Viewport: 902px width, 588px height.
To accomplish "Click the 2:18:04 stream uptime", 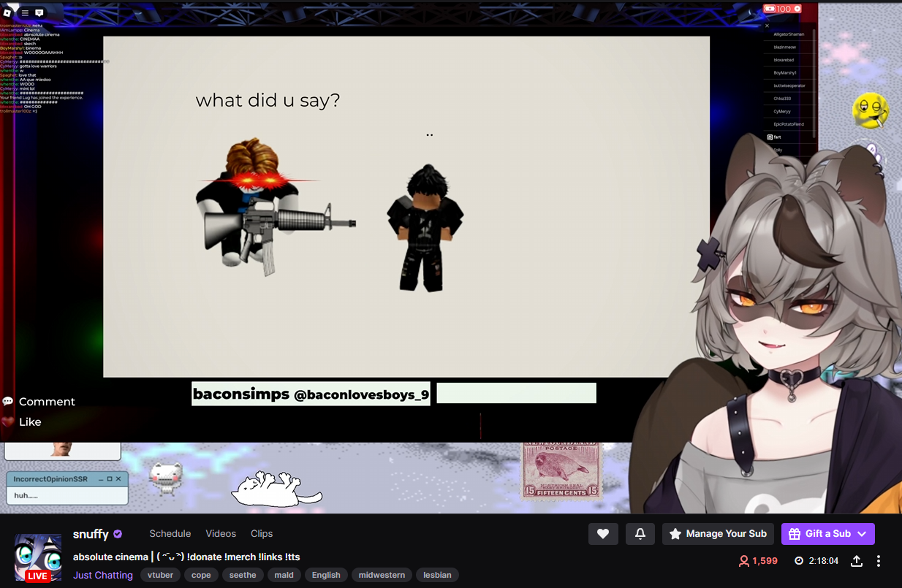I will pos(823,561).
